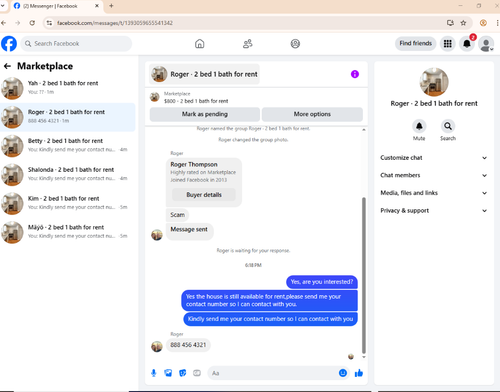This screenshot has height=392, width=500.
Task: Open a new browser tab
Action: [111, 6]
